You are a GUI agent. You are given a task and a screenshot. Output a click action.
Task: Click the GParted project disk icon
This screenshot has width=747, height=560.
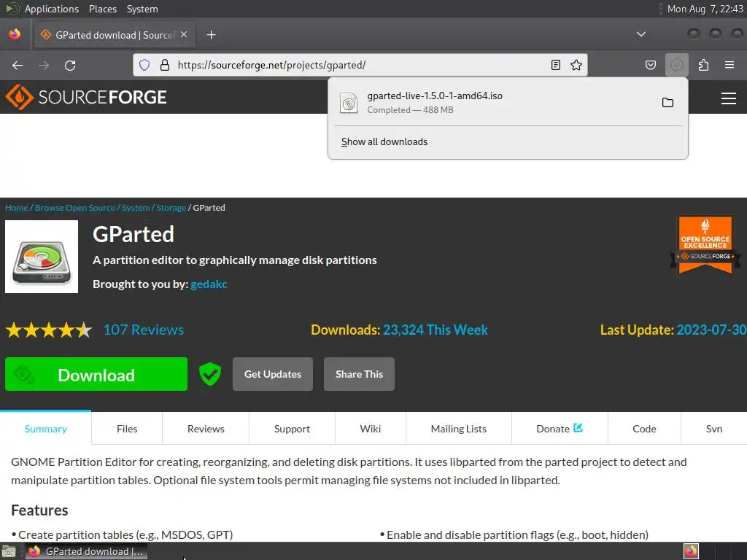42,257
